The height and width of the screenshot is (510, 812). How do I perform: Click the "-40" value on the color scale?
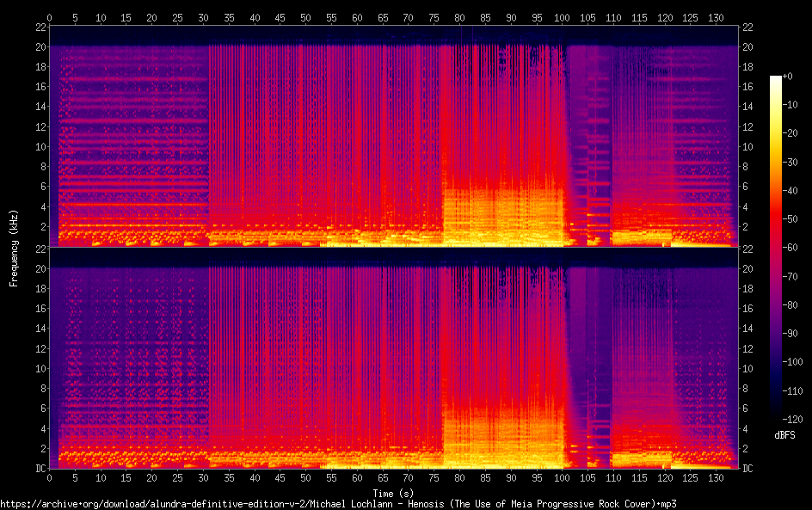790,191
